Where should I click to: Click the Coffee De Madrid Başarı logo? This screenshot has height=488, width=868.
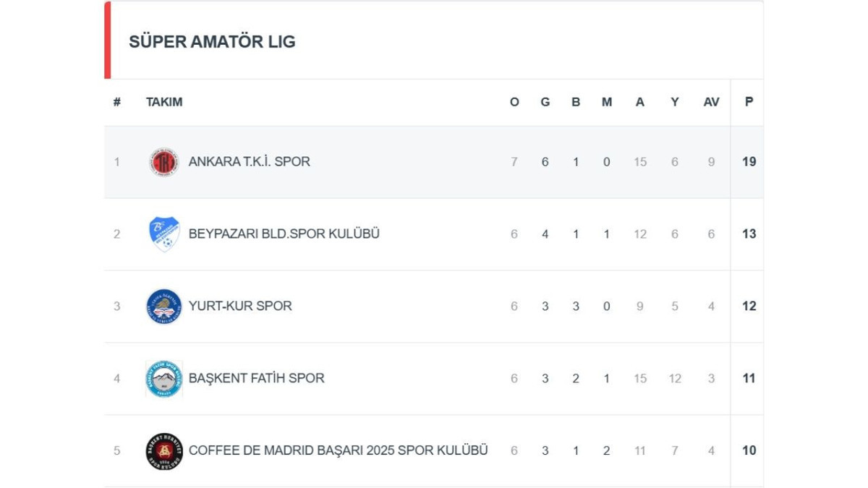tap(164, 451)
